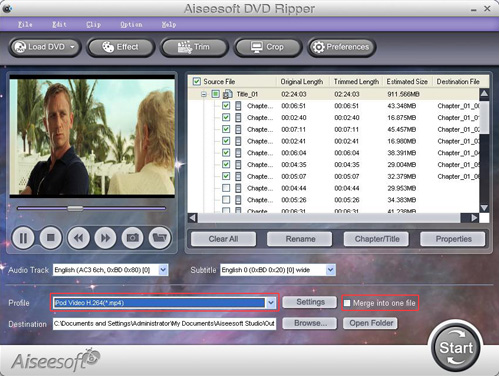Minimize the Aiseesoft DVD Ripper window
500x376 pixels.
pos(473,10)
